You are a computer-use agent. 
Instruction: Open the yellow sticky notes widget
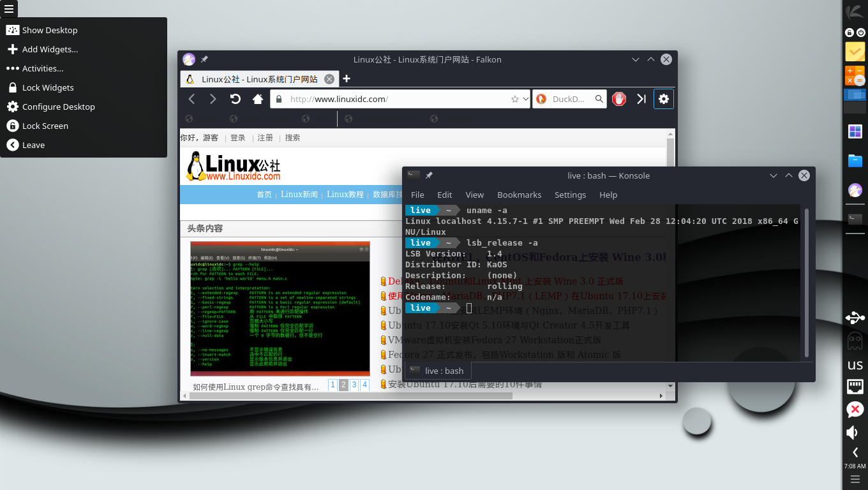point(855,52)
